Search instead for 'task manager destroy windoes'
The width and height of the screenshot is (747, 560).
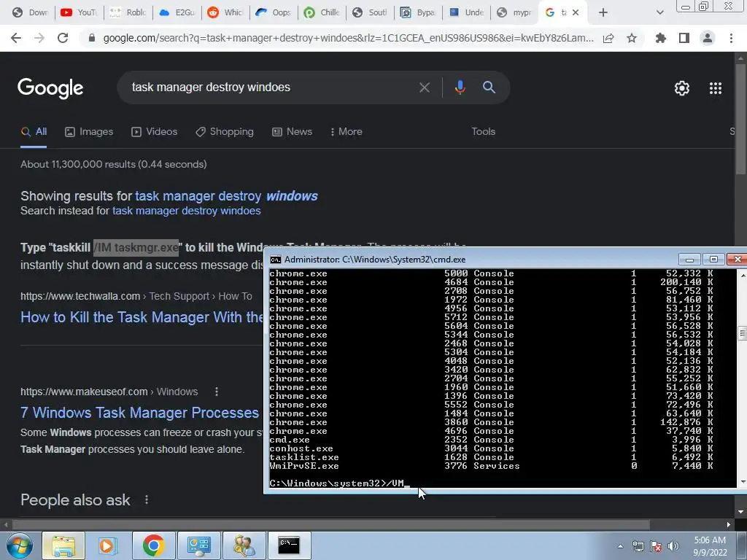tap(186, 211)
